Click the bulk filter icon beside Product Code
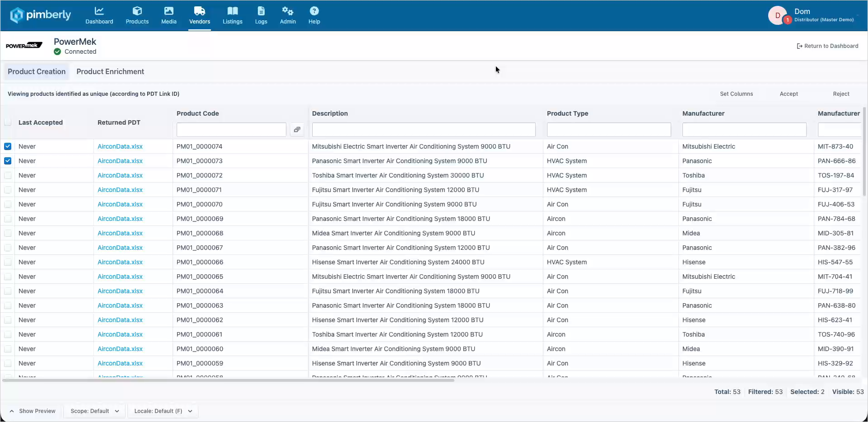 [x=297, y=130]
